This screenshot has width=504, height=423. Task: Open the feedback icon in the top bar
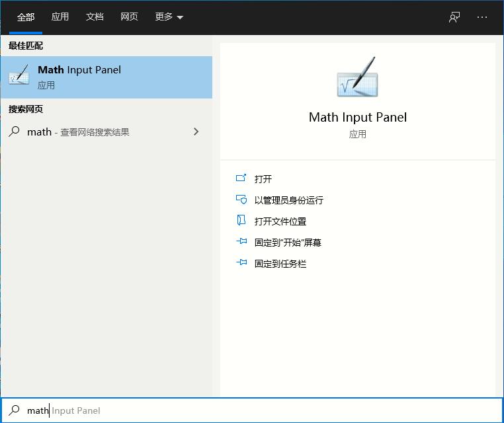[454, 17]
